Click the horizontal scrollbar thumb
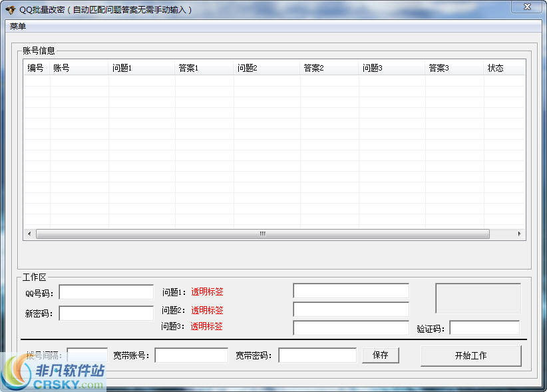 [x=263, y=234]
